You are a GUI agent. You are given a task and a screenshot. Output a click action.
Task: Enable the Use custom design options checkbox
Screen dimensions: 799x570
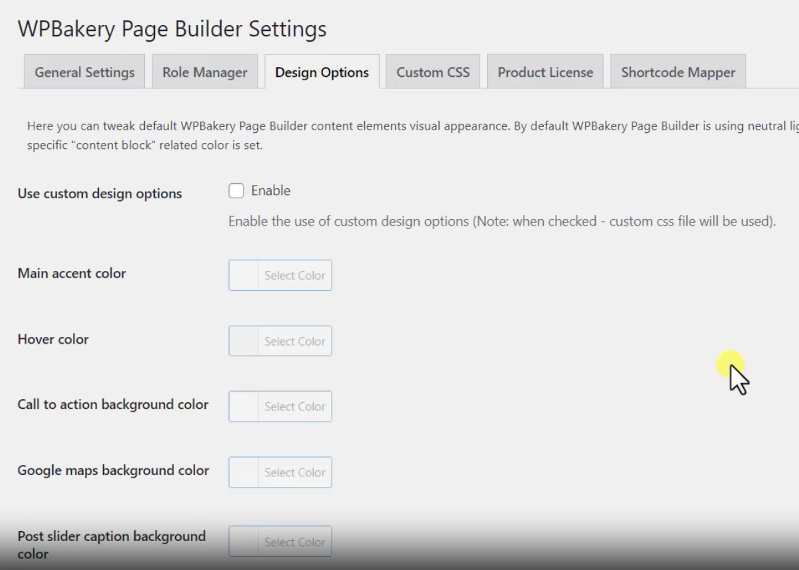point(236,191)
